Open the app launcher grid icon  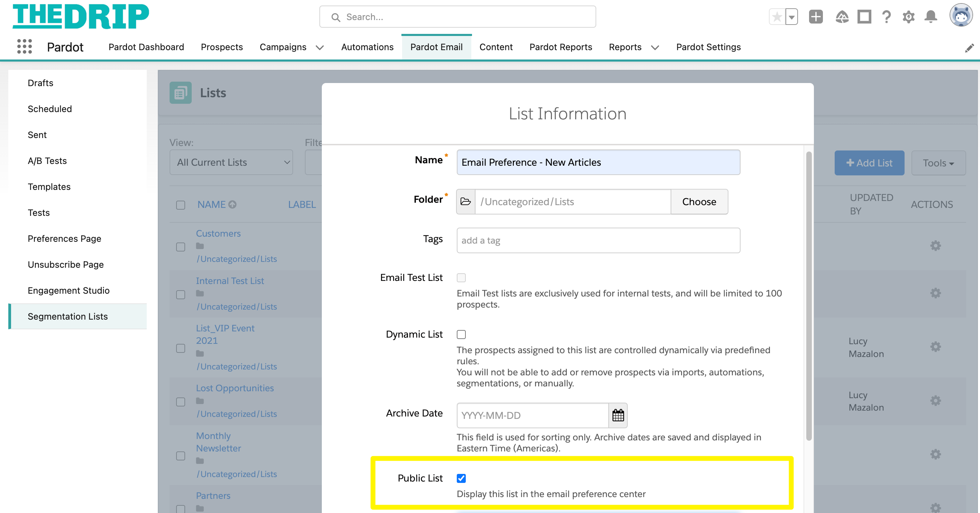tap(24, 46)
